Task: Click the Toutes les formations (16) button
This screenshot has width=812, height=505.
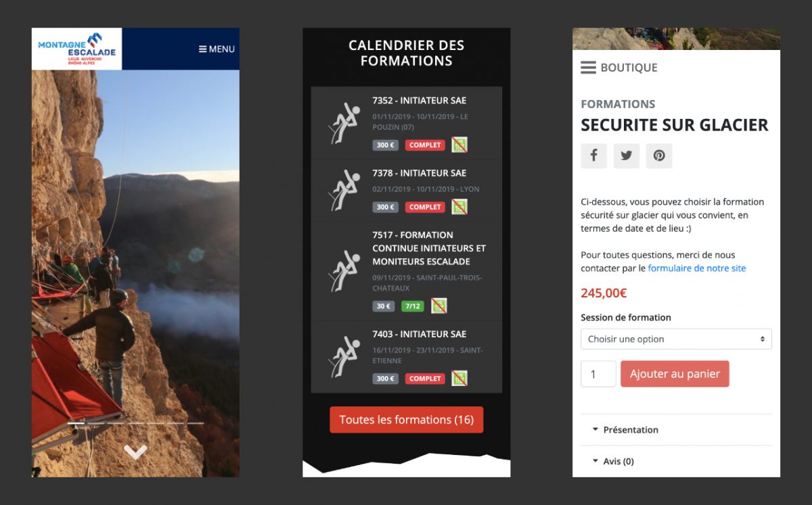Action: (406, 420)
